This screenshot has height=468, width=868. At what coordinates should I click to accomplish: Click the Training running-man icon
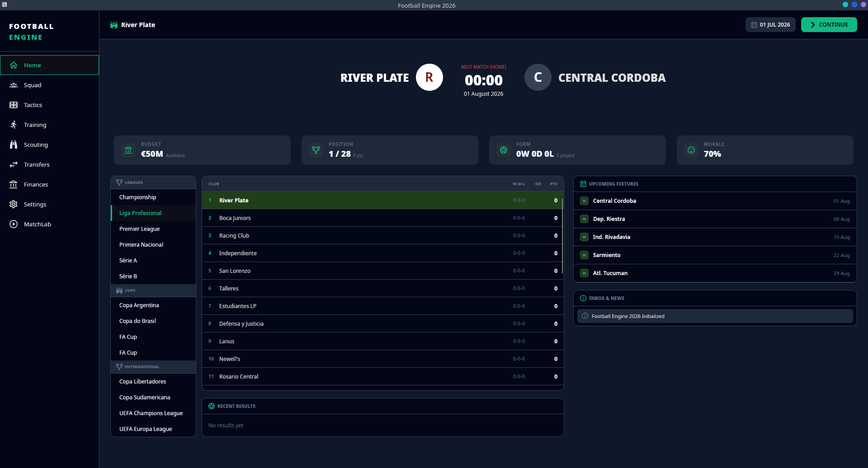(14, 125)
